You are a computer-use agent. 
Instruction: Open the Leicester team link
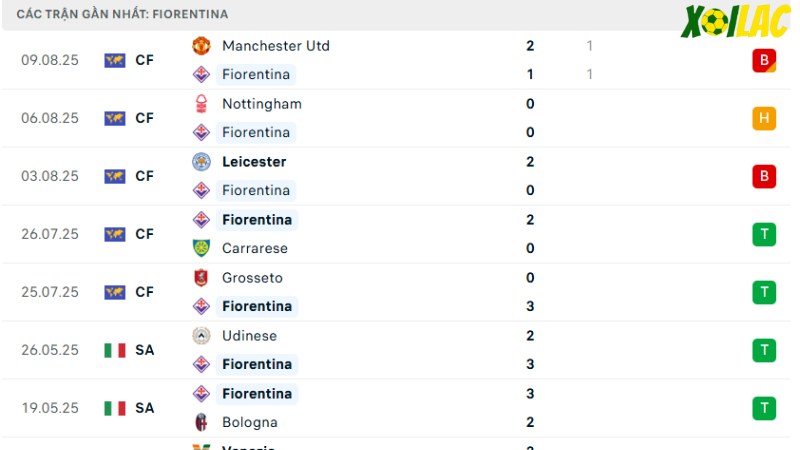tap(254, 162)
